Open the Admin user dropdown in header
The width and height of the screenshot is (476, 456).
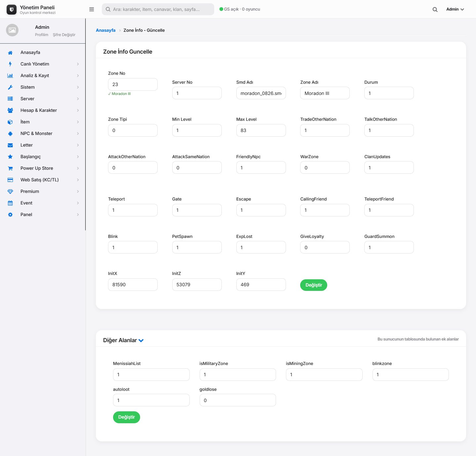[455, 9]
